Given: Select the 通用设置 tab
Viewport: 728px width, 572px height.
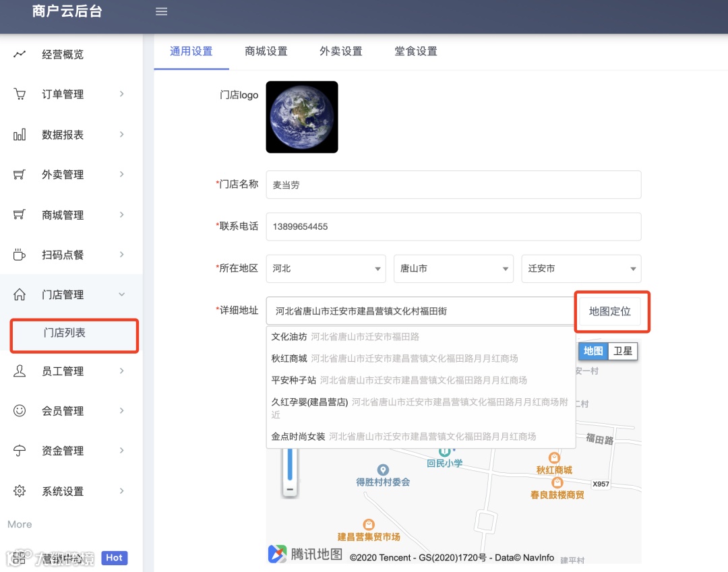Looking at the screenshot, I should (191, 51).
